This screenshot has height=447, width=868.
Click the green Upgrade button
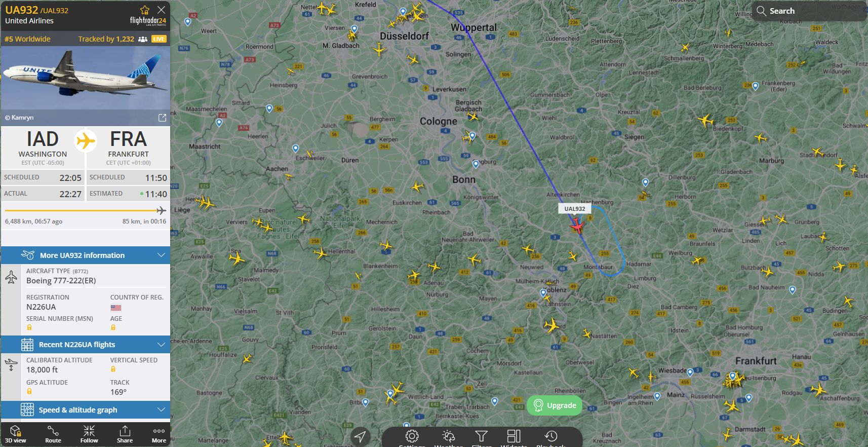coord(555,405)
